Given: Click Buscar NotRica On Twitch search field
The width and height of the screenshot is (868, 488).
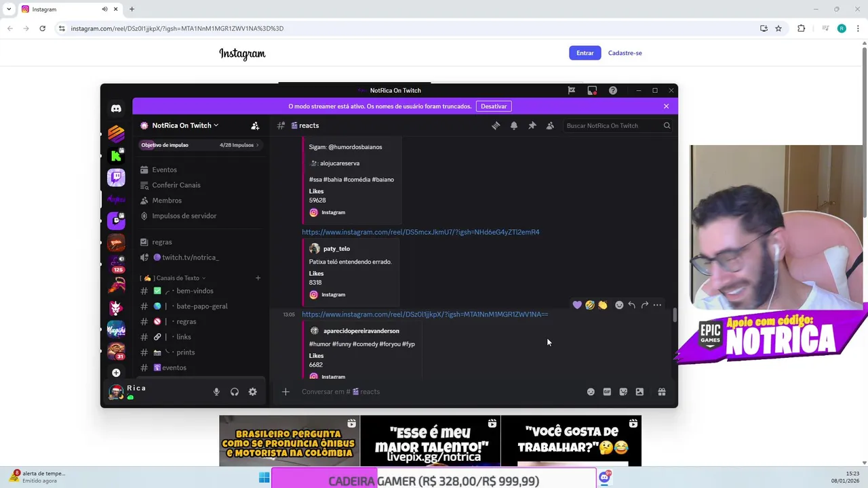Looking at the screenshot, I should (x=617, y=125).
